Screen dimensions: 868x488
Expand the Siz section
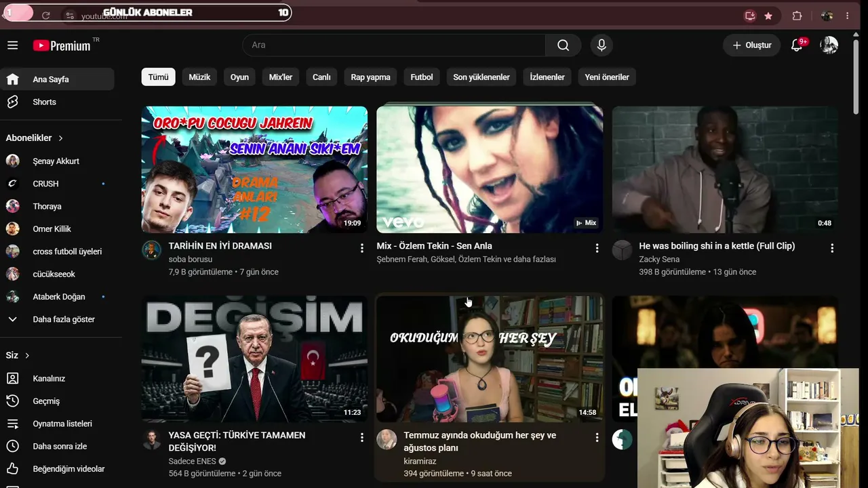coord(18,355)
